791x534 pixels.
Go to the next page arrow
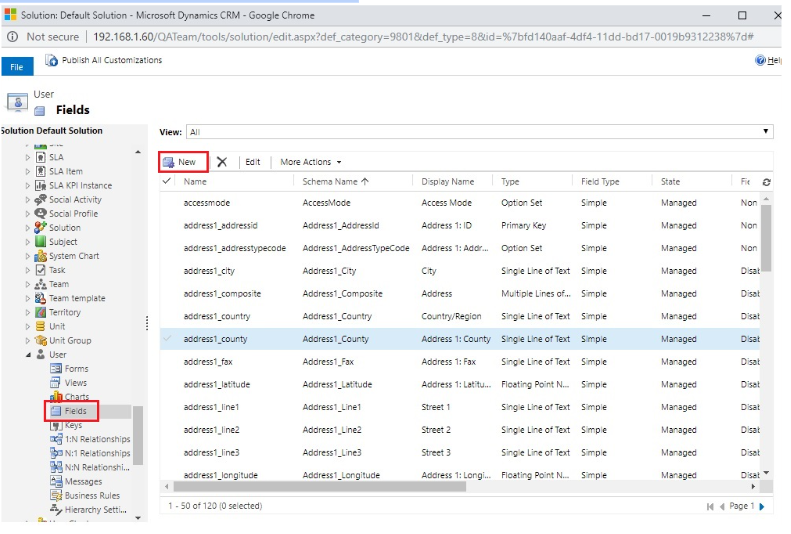click(x=761, y=507)
